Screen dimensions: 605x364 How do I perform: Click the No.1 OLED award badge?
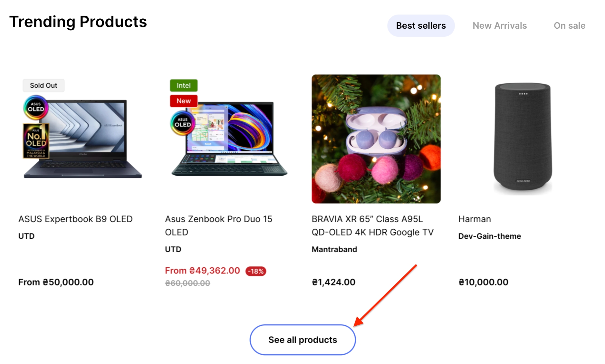(x=36, y=141)
